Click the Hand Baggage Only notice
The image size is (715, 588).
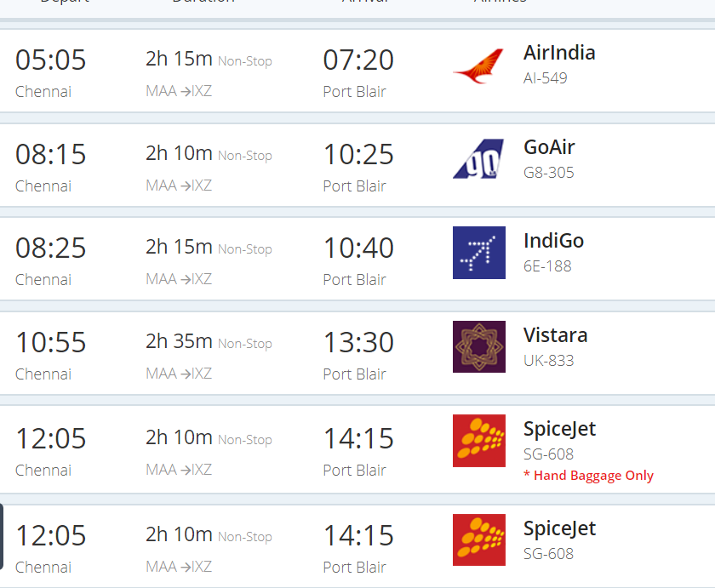pyautogui.click(x=588, y=476)
